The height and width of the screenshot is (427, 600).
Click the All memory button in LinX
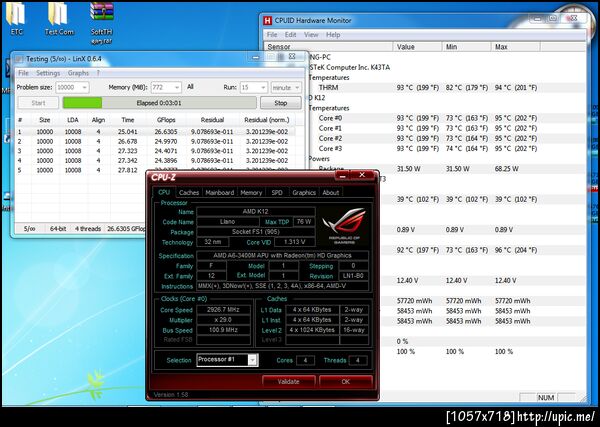tap(190, 87)
